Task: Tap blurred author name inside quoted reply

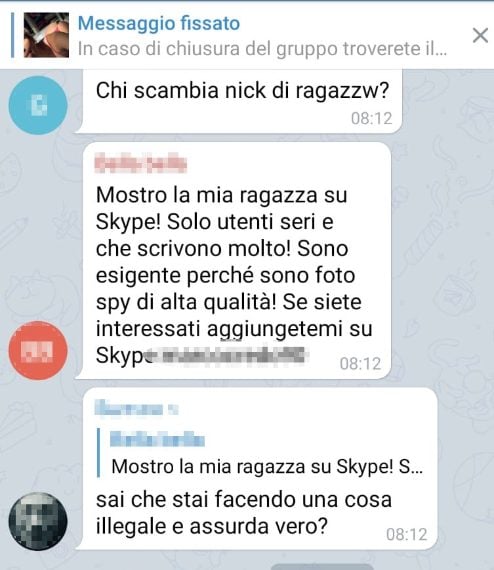Action: (157, 439)
